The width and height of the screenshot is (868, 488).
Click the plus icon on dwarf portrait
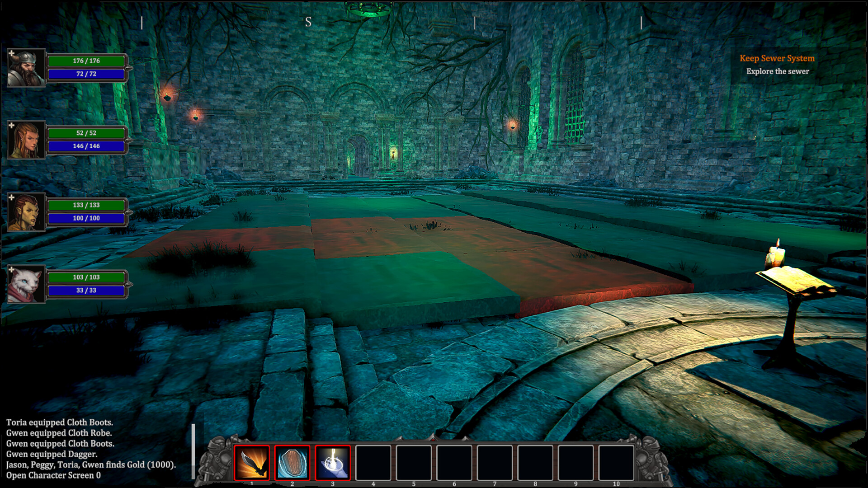pos(11,53)
